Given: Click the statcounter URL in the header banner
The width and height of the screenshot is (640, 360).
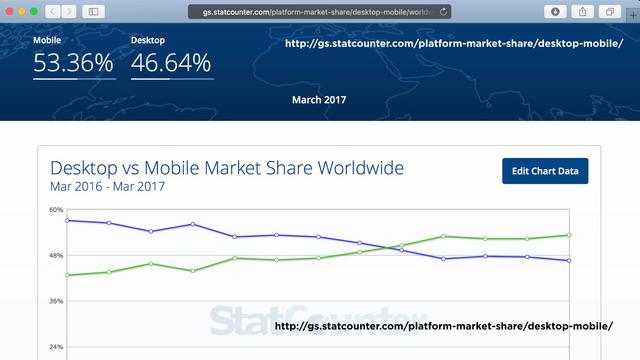Looking at the screenshot, I should [x=454, y=43].
